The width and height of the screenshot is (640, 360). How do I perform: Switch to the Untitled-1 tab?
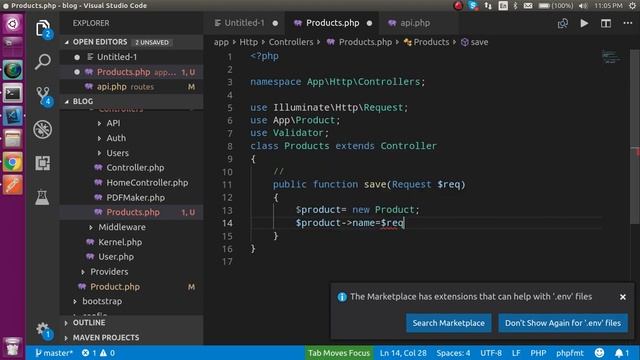tap(244, 23)
